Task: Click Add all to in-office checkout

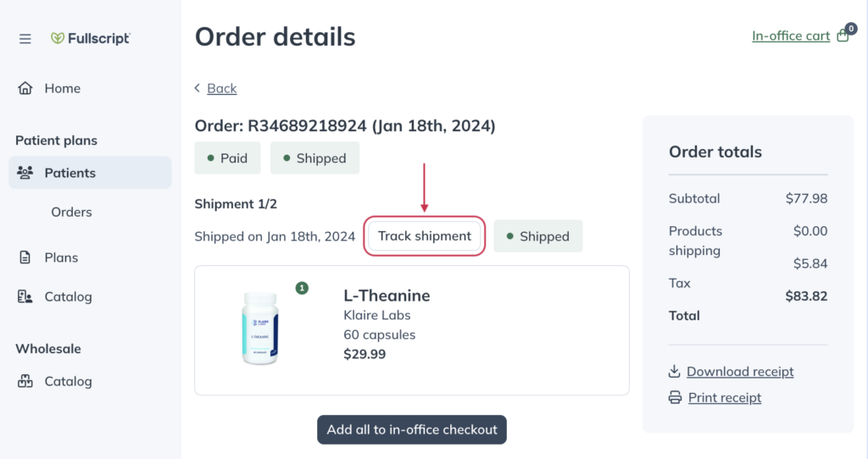Action: click(x=412, y=429)
